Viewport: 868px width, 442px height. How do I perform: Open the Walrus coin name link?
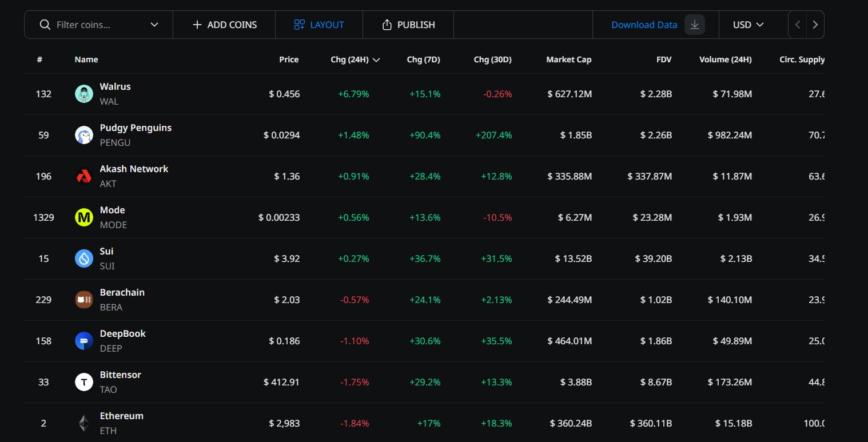(116, 86)
